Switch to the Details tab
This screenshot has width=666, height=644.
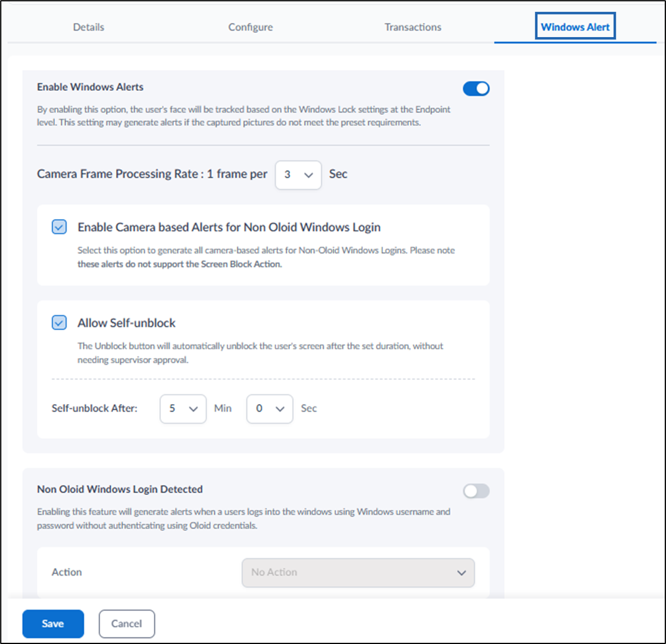88,27
